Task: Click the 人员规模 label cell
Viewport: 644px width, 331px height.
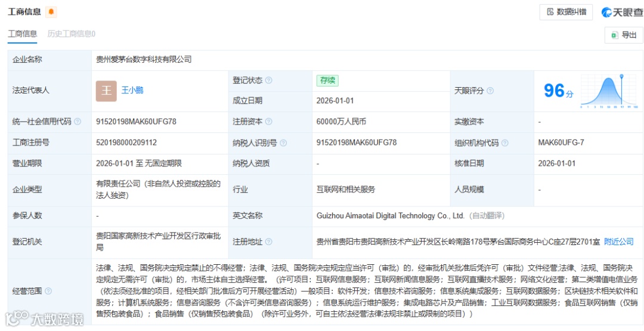Action: (x=493, y=190)
